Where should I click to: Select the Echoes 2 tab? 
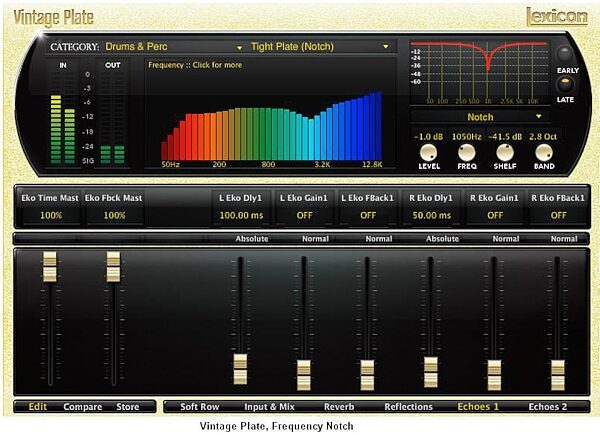548,407
